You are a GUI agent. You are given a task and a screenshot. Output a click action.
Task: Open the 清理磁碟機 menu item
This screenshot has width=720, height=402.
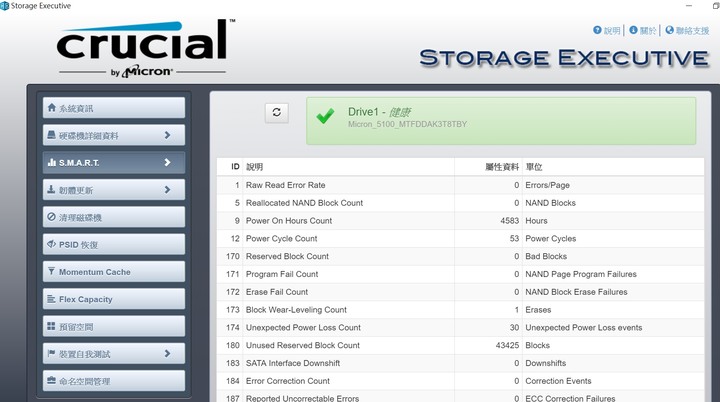click(114, 217)
